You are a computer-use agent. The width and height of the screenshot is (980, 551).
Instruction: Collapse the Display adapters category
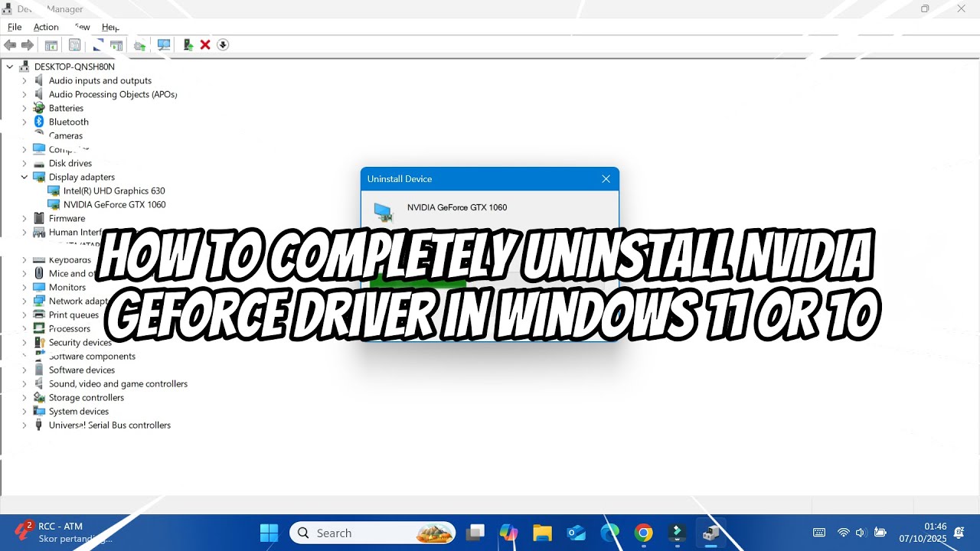coord(24,177)
